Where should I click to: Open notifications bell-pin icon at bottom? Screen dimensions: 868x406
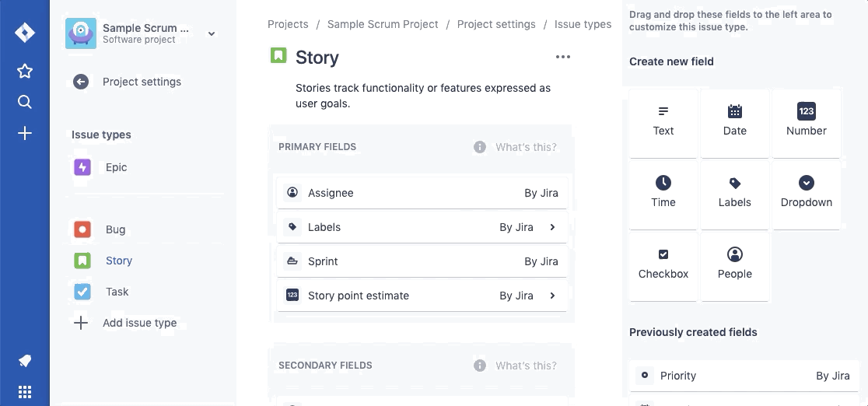(x=24, y=361)
